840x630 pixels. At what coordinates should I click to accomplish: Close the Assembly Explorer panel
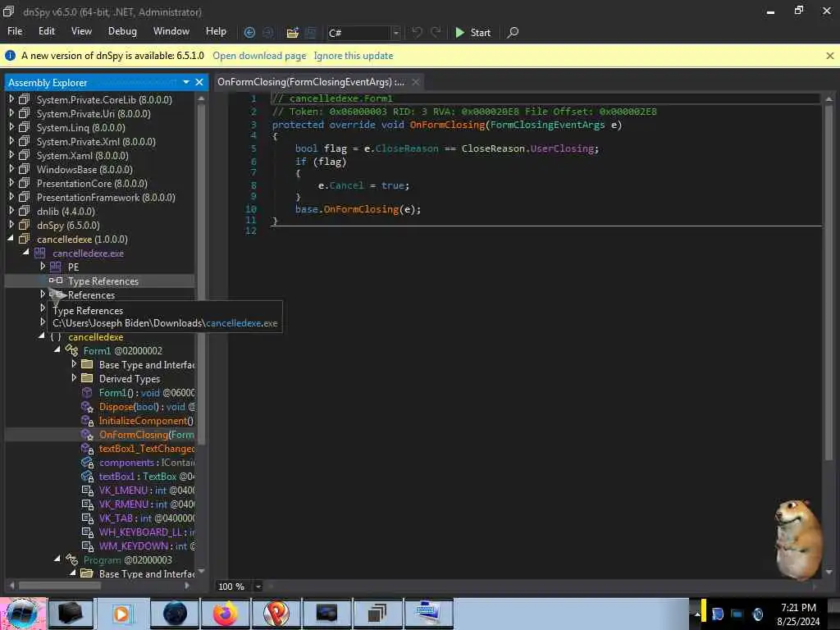[199, 82]
